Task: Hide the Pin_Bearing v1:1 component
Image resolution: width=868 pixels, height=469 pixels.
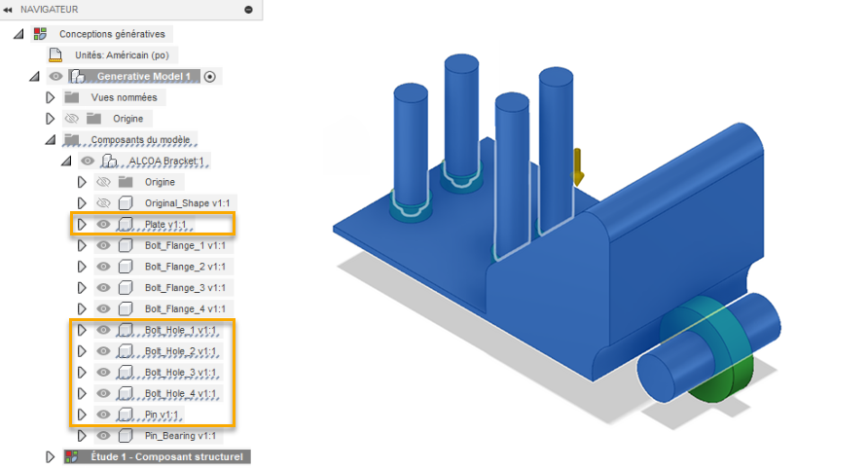Action: [103, 435]
